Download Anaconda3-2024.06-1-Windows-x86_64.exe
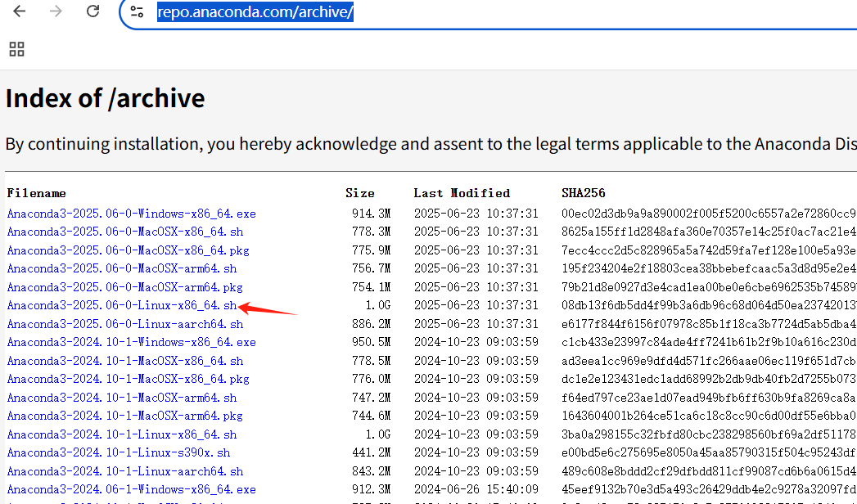Image resolution: width=857 pixels, height=504 pixels. (x=131, y=489)
